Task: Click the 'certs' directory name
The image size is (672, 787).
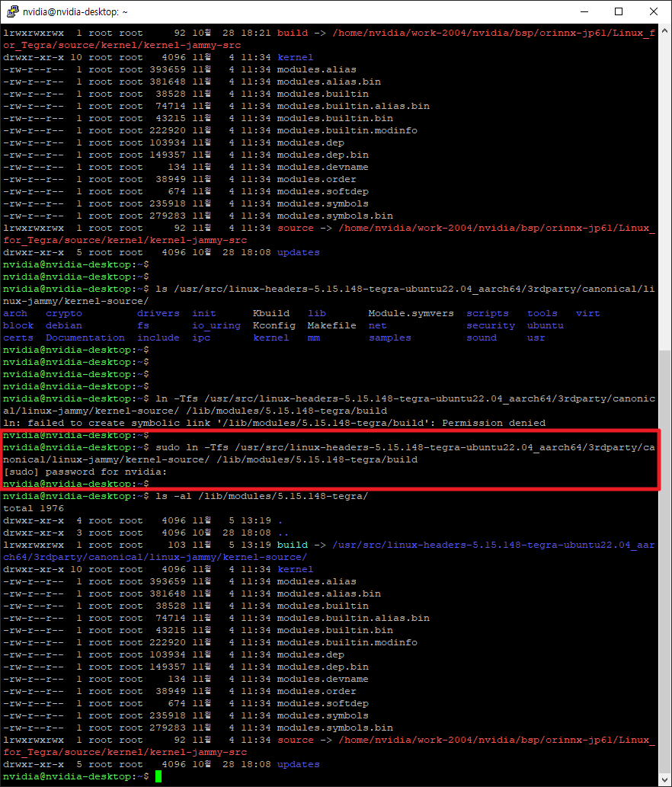Action: tap(18, 338)
